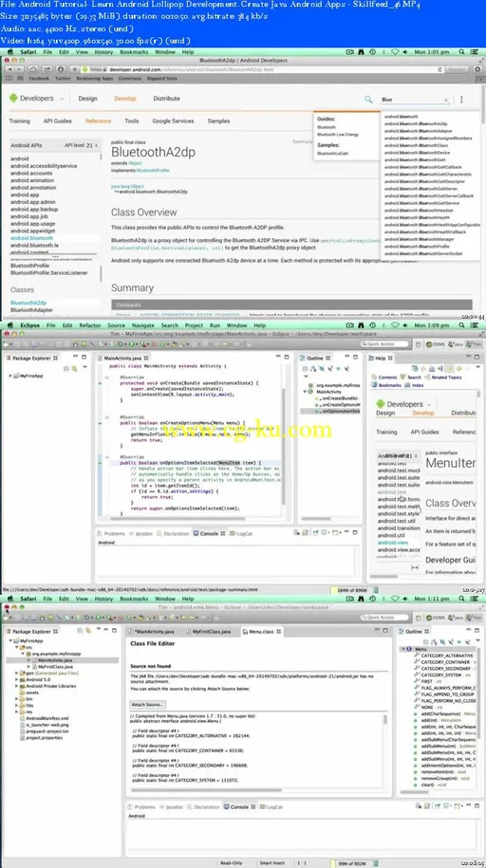Open Index in the Eclipse Help view
The width and height of the screenshot is (486, 868).
[414, 385]
